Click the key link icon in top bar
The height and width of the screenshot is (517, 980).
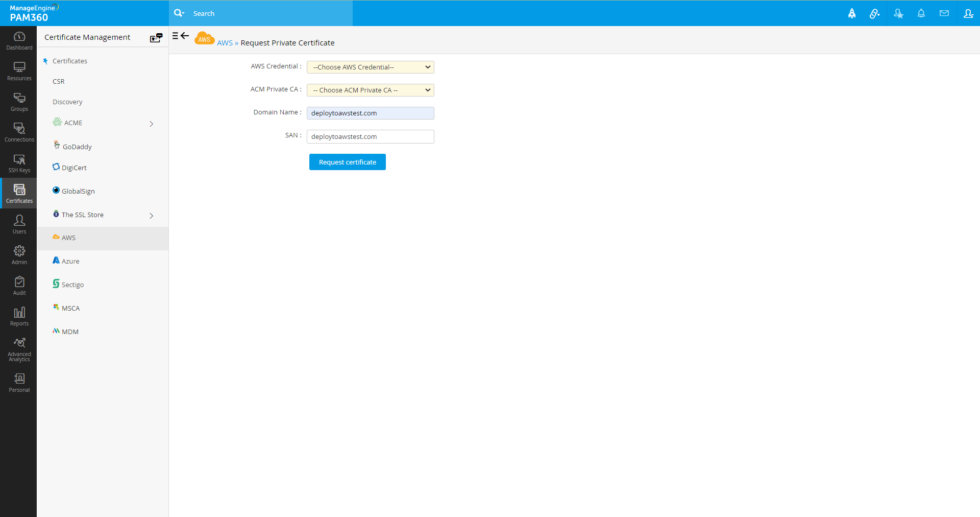coord(875,14)
